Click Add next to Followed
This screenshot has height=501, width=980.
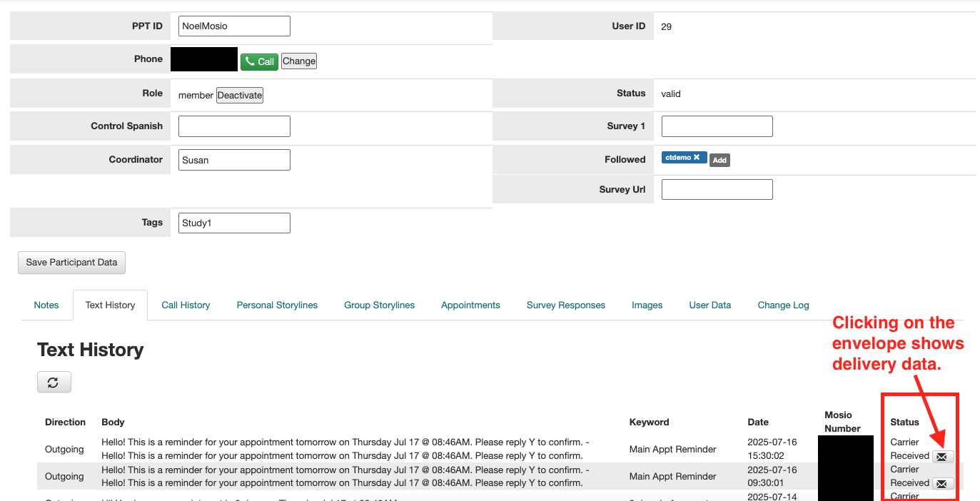[719, 161]
